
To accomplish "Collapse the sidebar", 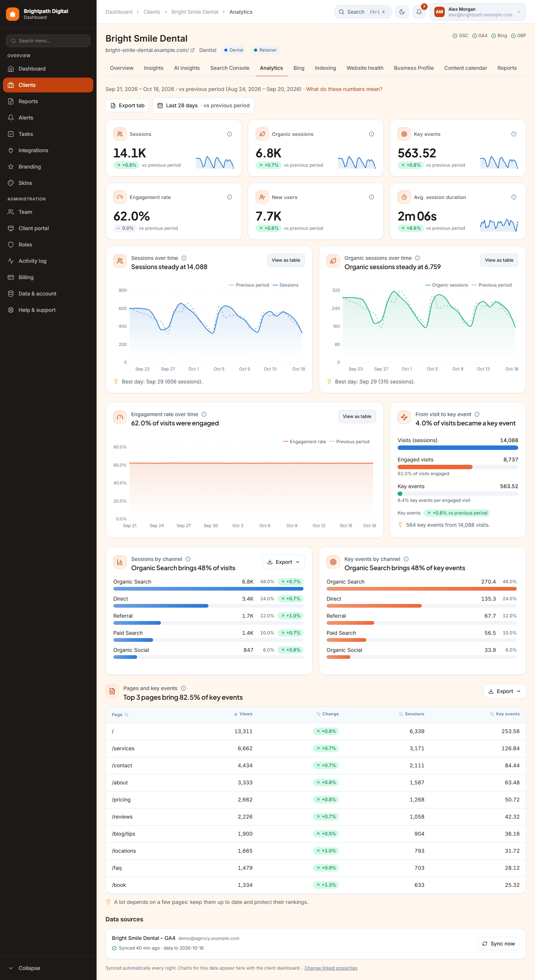I will click(48, 968).
